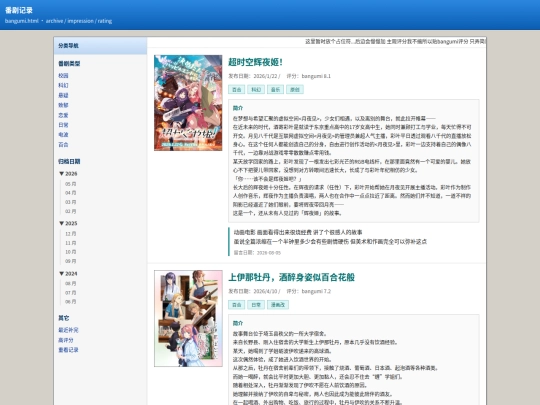540x405 pixels.
Task: Click 简介 heading of 上伊那牡丹
Action: 238,323
